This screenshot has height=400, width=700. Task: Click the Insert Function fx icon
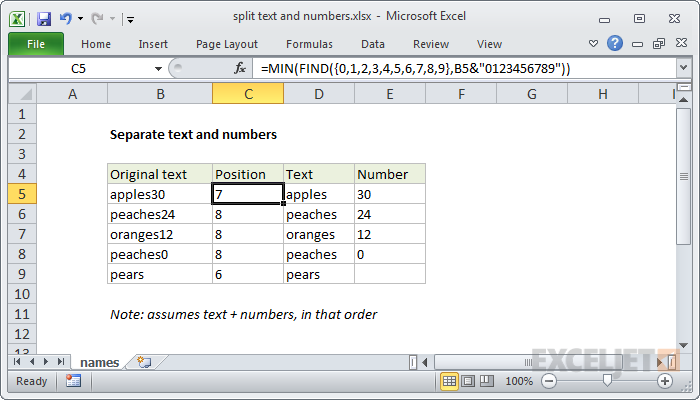click(x=240, y=68)
